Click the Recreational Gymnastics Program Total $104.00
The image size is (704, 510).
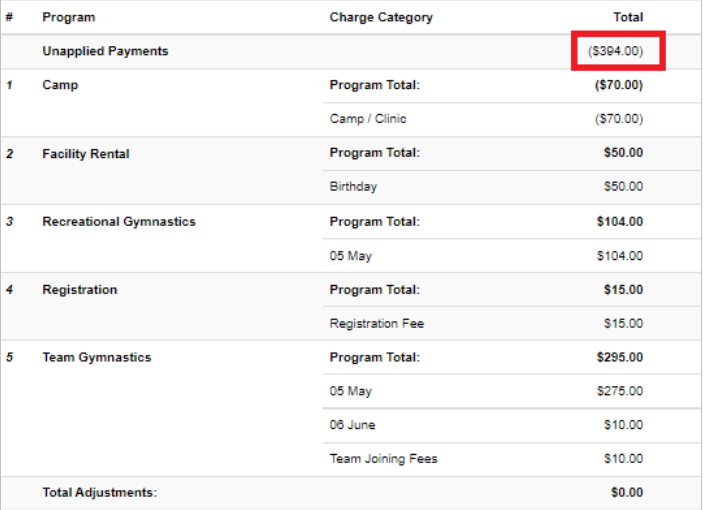click(620, 222)
